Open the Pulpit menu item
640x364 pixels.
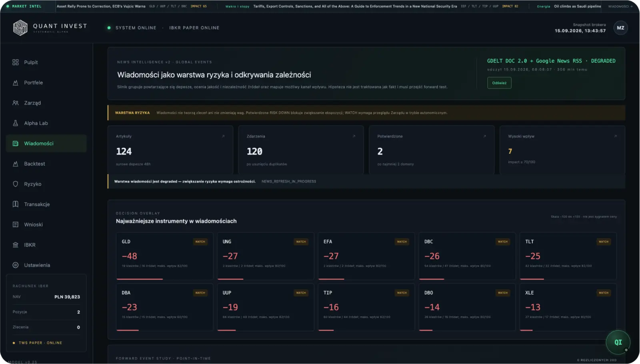46,62
